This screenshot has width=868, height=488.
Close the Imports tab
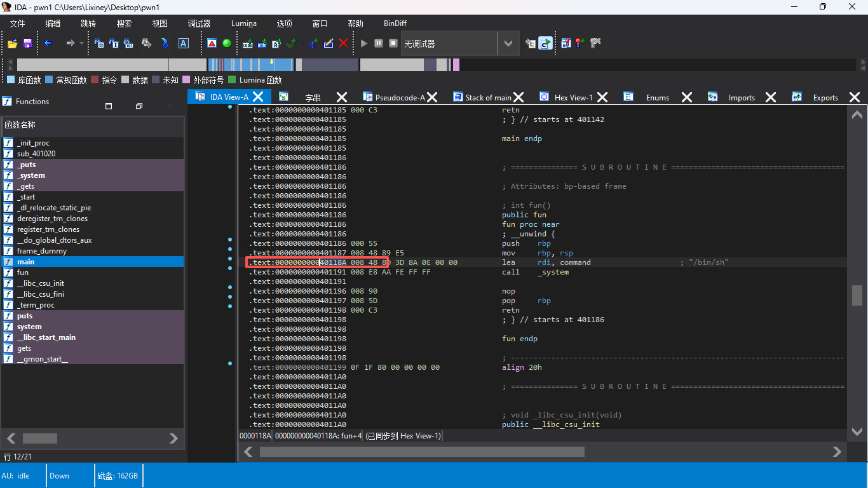[x=770, y=97]
